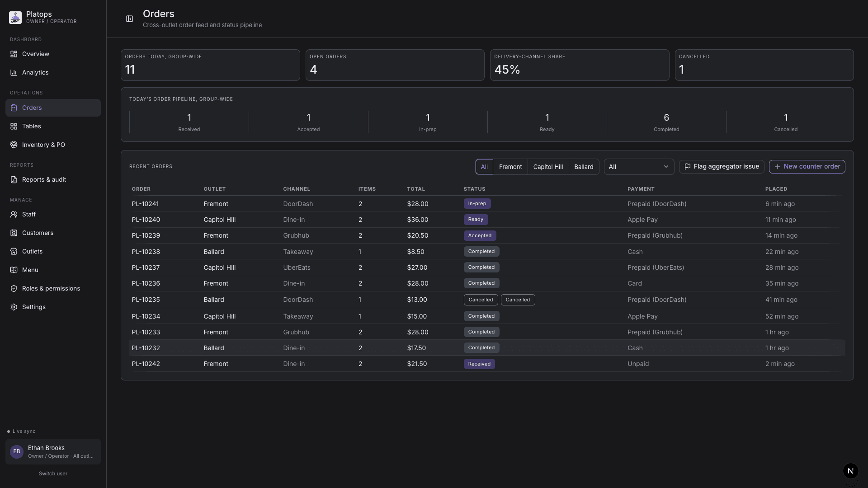Go to the Analytics page
Image resolution: width=868 pixels, height=488 pixels.
coord(53,73)
